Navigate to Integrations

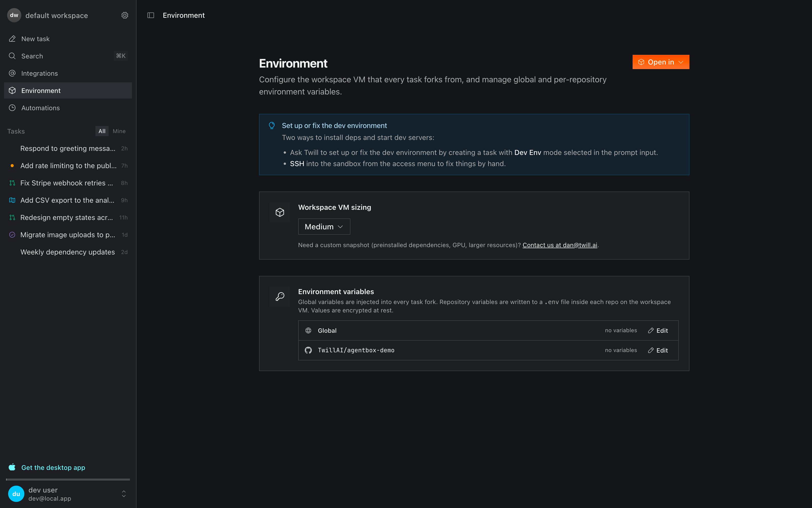[68, 73]
